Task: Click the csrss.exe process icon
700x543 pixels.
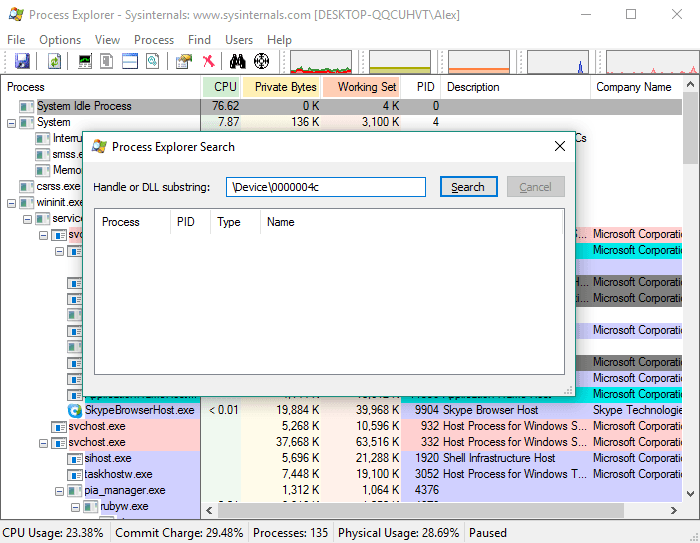Action: coord(26,186)
